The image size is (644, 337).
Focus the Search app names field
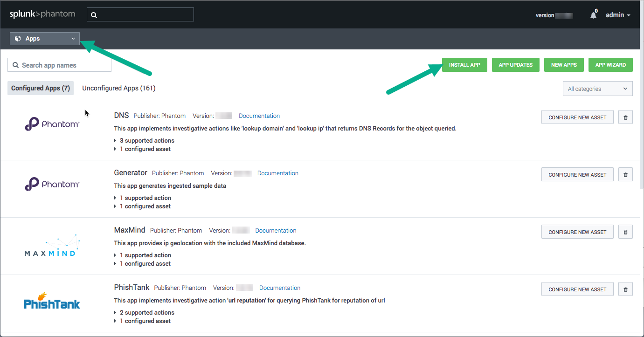(59, 65)
